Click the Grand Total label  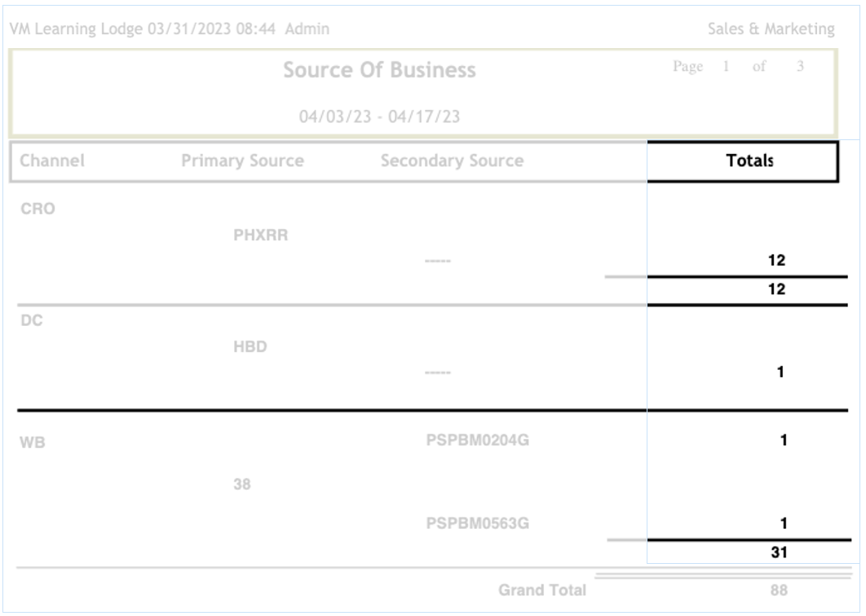541,590
